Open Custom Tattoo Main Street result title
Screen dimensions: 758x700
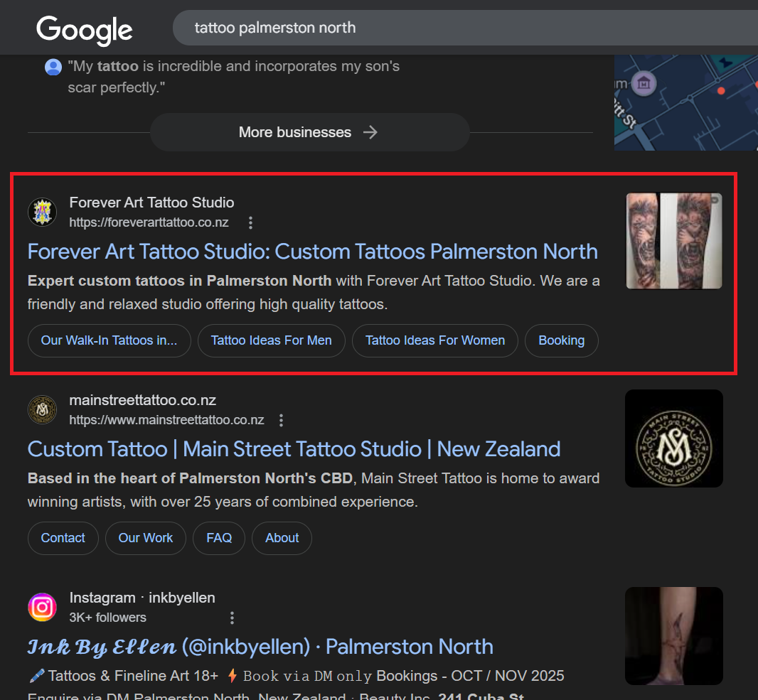[294, 449]
